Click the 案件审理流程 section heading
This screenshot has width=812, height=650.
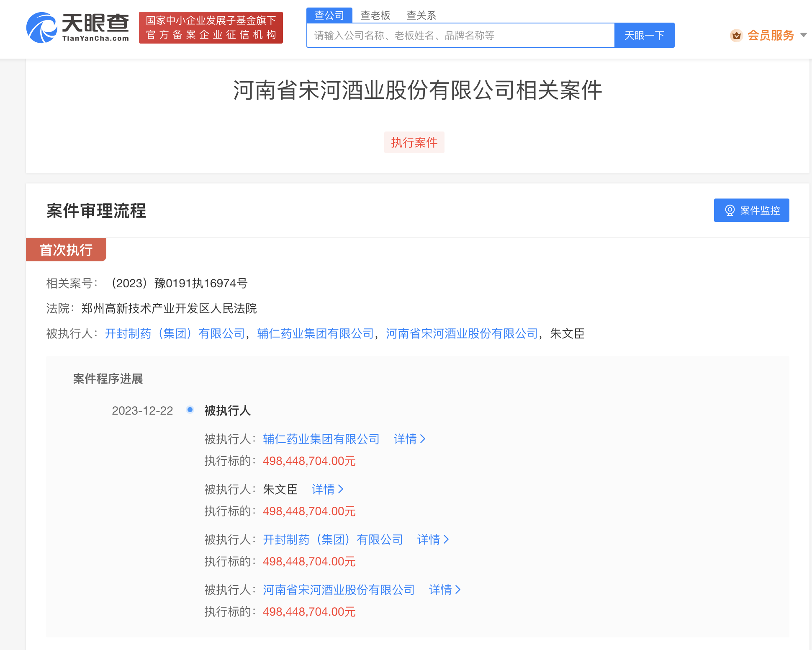point(96,211)
